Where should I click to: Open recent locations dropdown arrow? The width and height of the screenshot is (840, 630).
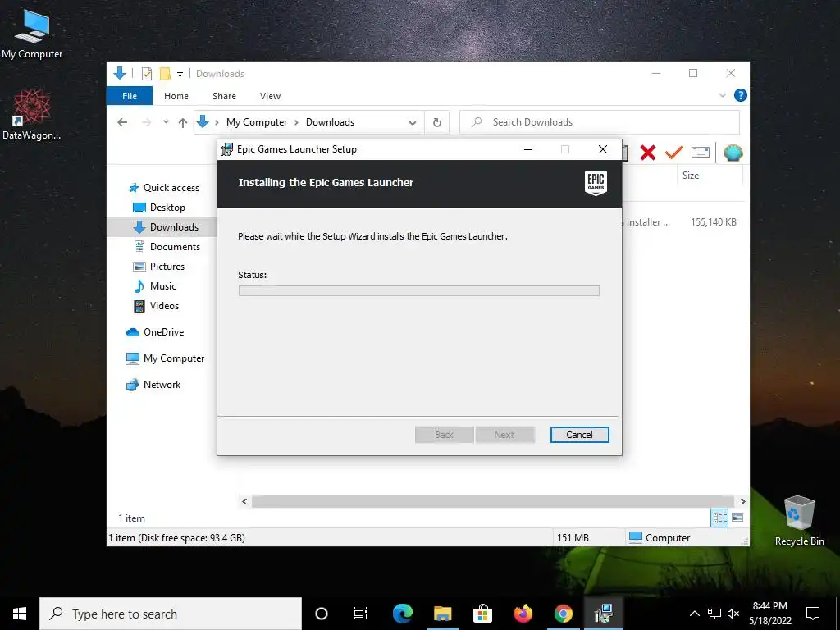[166, 122]
